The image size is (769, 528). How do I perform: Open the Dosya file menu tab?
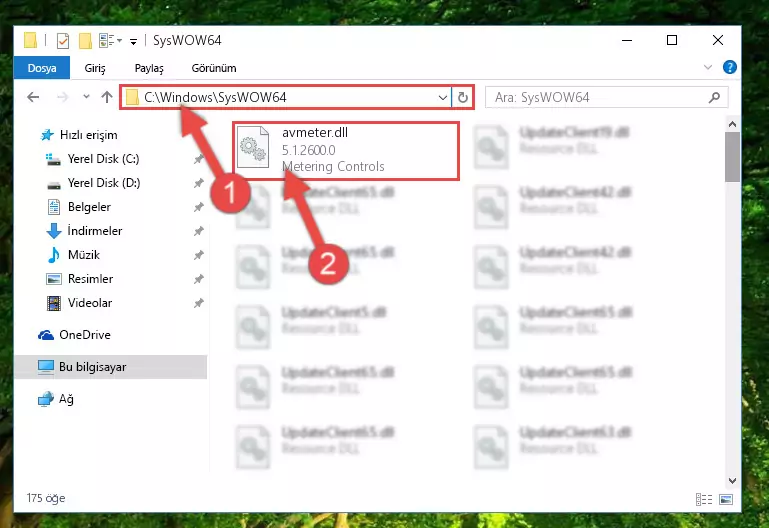[42, 68]
